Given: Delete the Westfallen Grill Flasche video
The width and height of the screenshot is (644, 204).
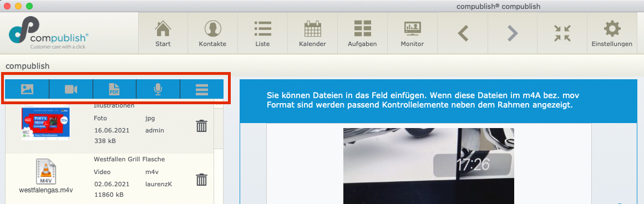Looking at the screenshot, I should coord(201,180).
